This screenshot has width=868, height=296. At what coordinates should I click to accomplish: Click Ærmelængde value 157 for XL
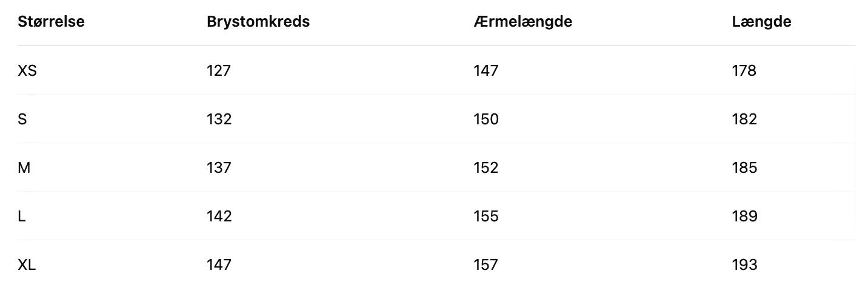tap(486, 265)
